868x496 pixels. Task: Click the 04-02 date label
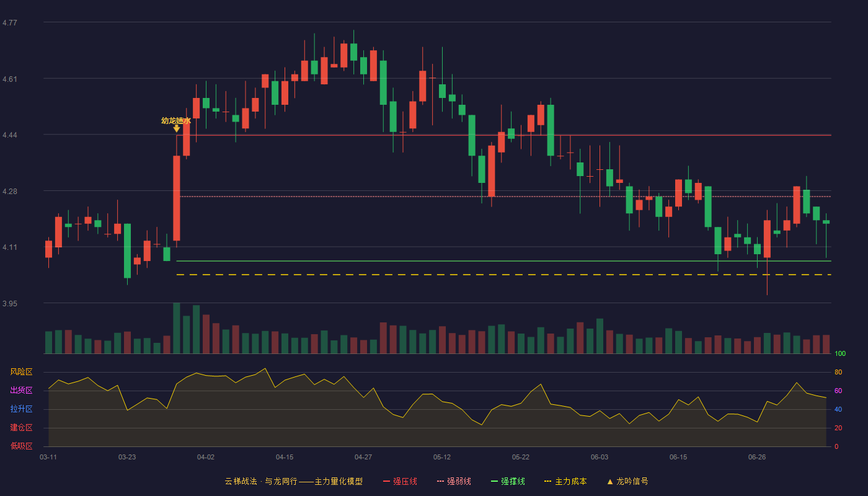click(x=206, y=457)
